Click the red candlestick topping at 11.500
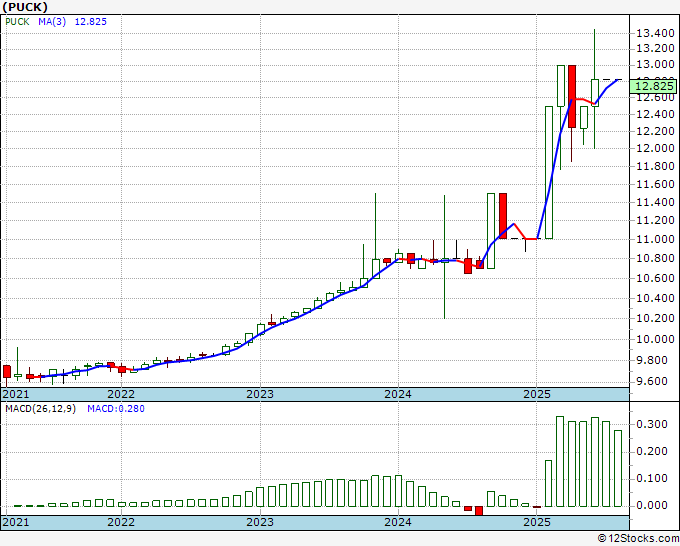Screen dimensions: 680x546 tap(503, 216)
